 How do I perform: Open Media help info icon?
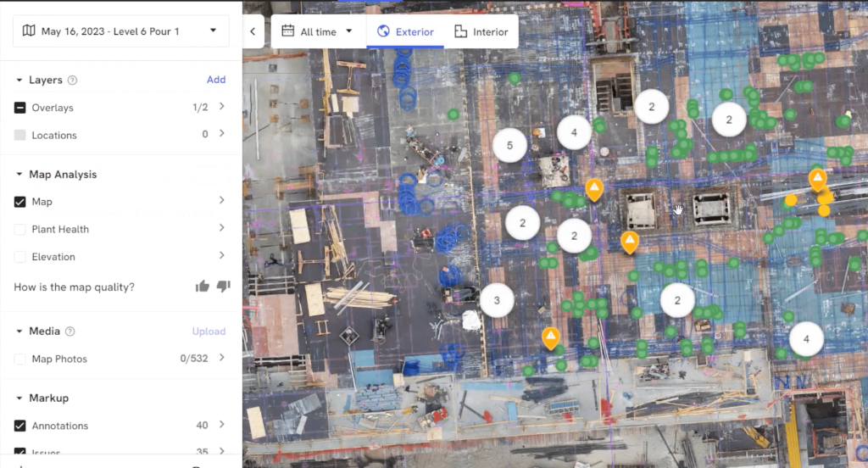click(x=70, y=331)
